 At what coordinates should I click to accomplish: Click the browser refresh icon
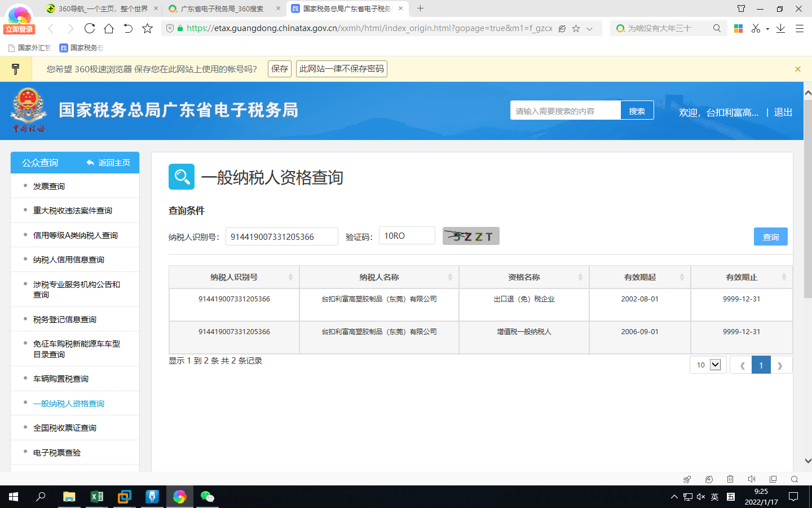[x=90, y=28]
